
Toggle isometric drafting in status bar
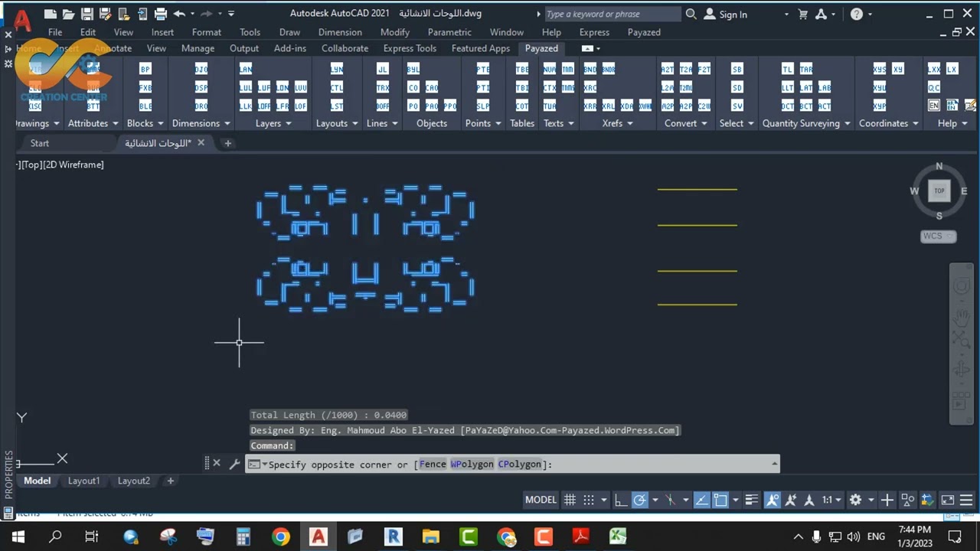670,500
